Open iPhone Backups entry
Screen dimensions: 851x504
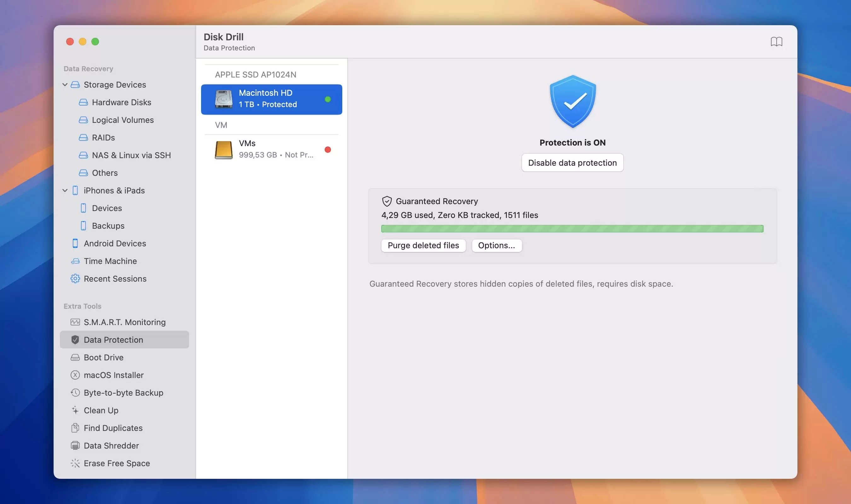click(x=108, y=226)
